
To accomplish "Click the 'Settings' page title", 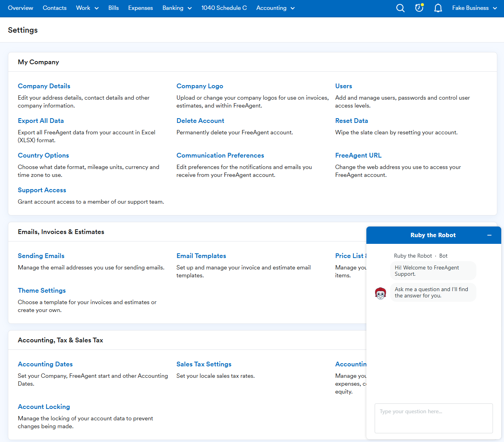I will tap(23, 30).
